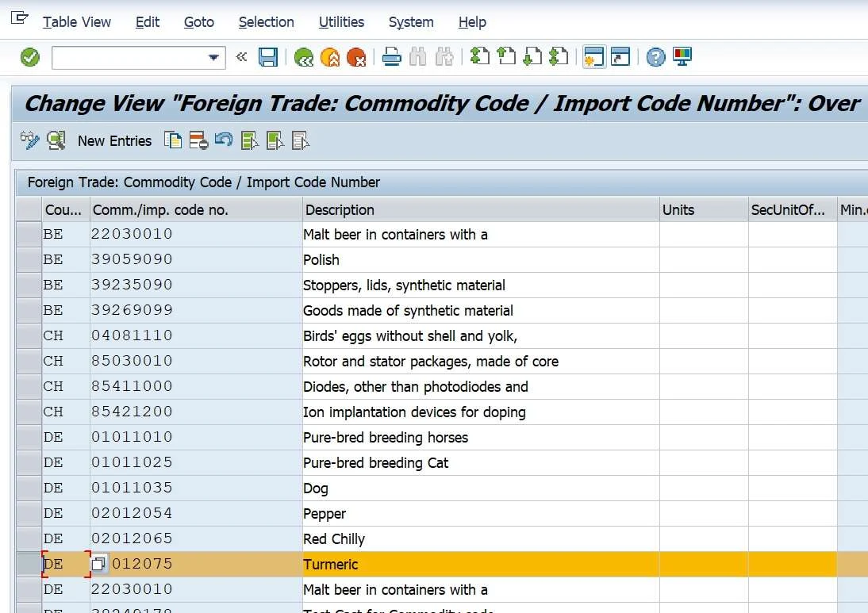868x613 pixels.
Task: Click the select-all corner cell of the table
Action: point(29,209)
